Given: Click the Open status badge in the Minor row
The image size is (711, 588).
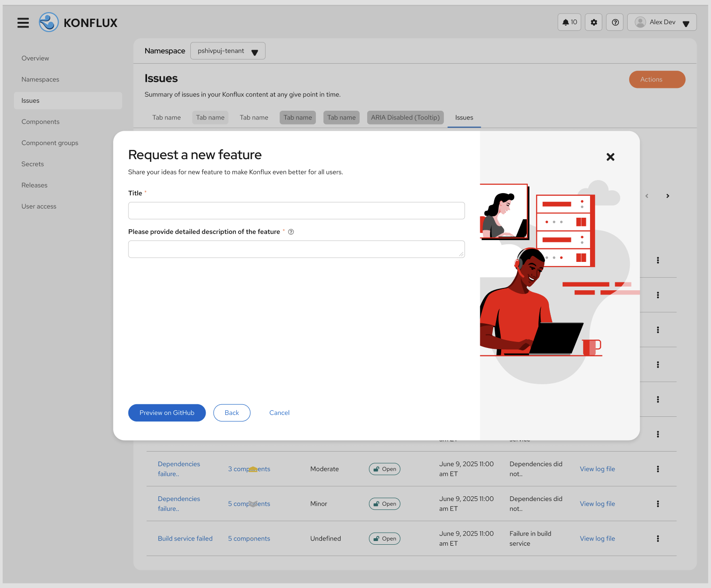Looking at the screenshot, I should coord(385,504).
